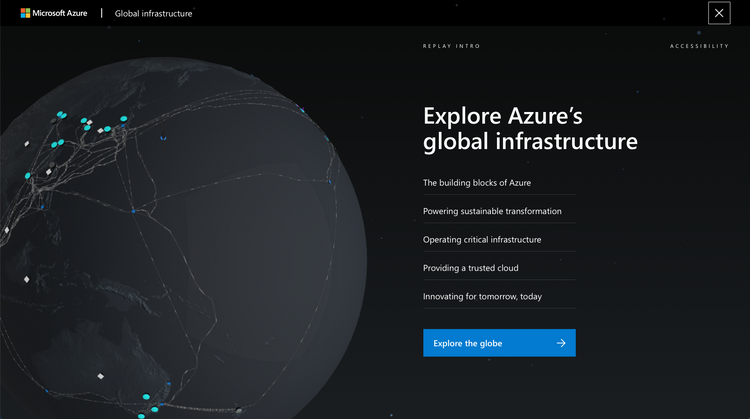This screenshot has height=419, width=750.
Task: Open the ACCESSIBILITY options
Action: [699, 46]
